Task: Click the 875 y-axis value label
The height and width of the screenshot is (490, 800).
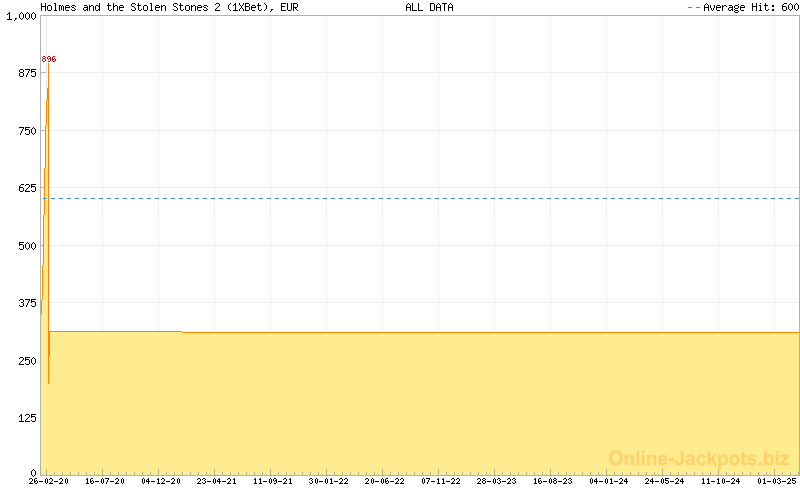Action: 25,73
